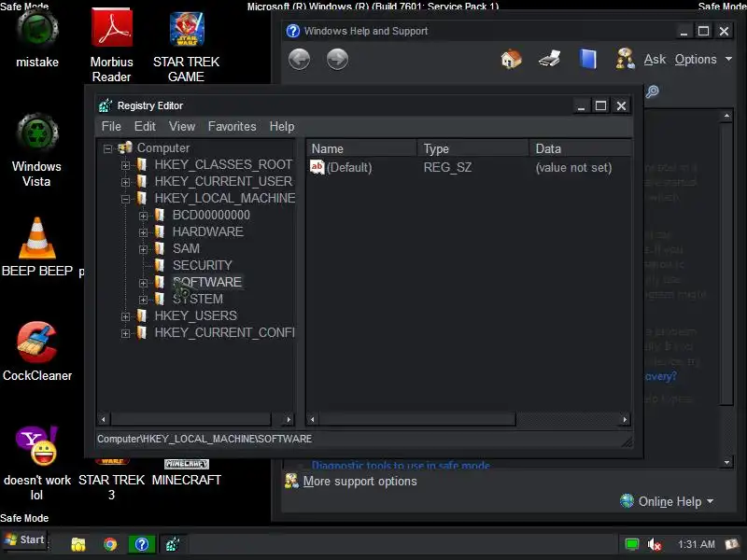Click the taskbar clock showing 1:31 AM
Image resolution: width=747 pixels, height=560 pixels.
coord(696,544)
